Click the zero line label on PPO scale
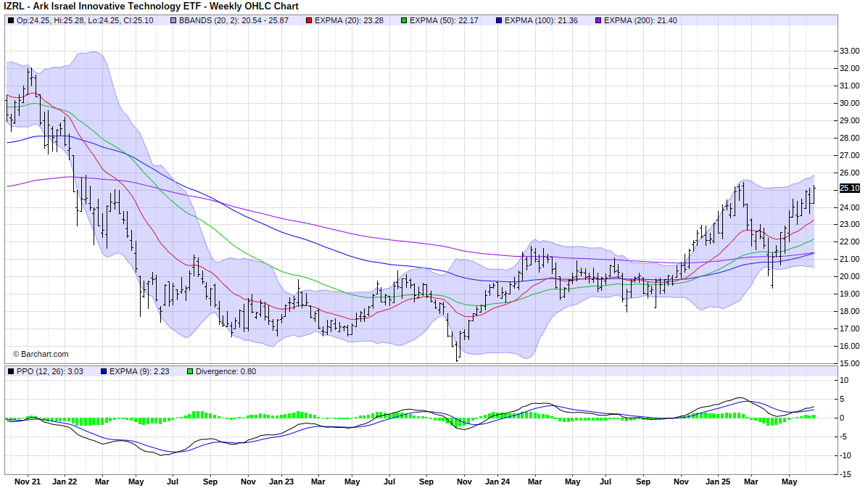The width and height of the screenshot is (868, 496). [842, 417]
